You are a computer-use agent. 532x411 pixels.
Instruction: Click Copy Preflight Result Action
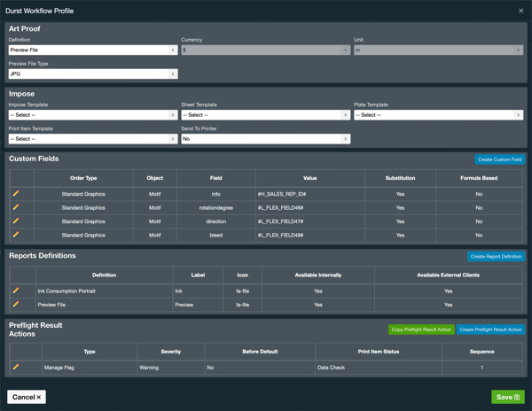421,330
